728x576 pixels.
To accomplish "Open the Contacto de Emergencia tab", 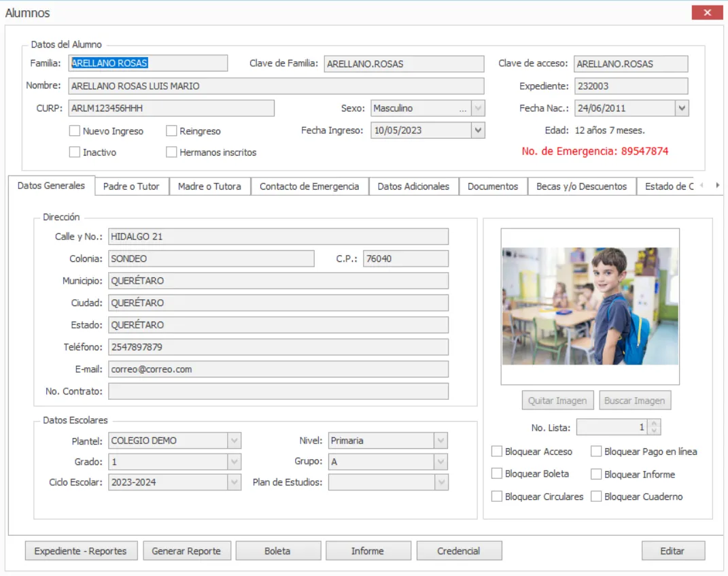I will pos(309,186).
